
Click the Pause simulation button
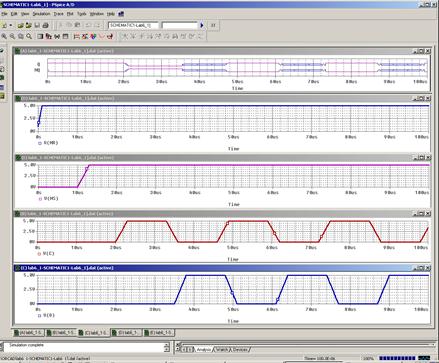click(x=213, y=25)
